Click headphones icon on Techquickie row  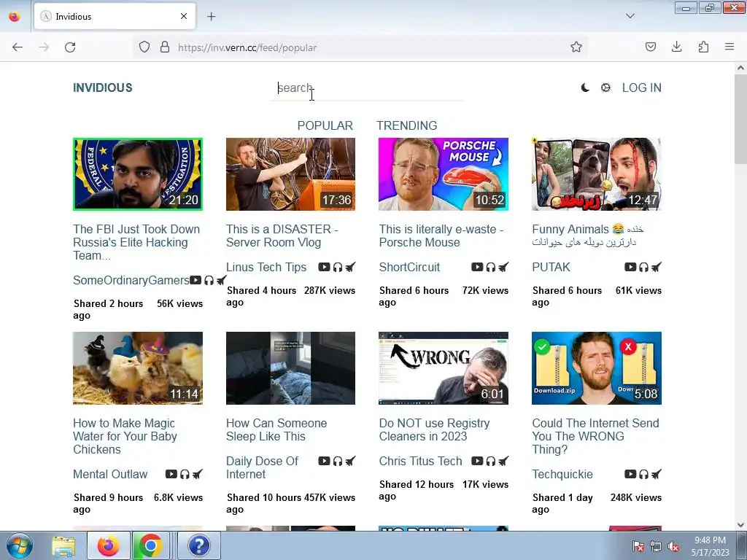[x=643, y=474]
